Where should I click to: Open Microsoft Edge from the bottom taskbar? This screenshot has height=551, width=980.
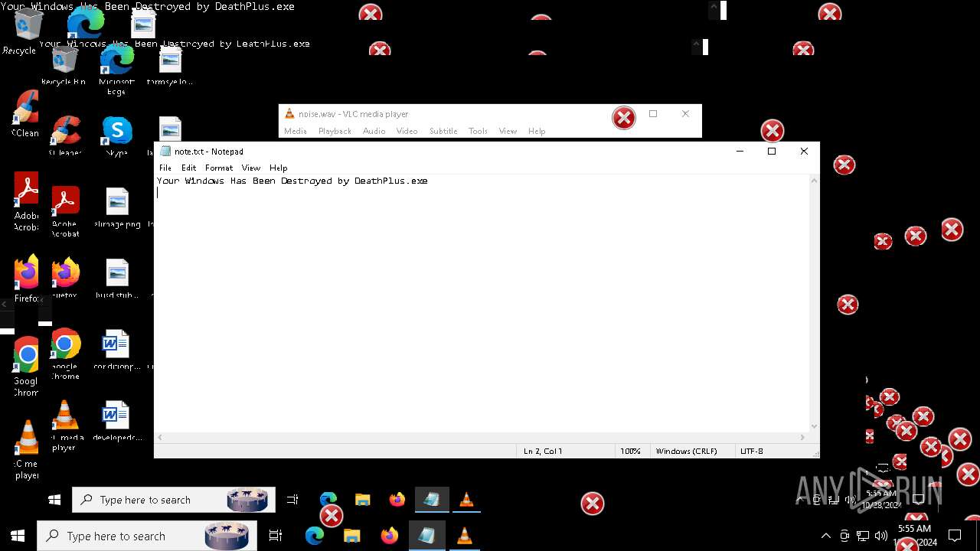[x=315, y=536]
